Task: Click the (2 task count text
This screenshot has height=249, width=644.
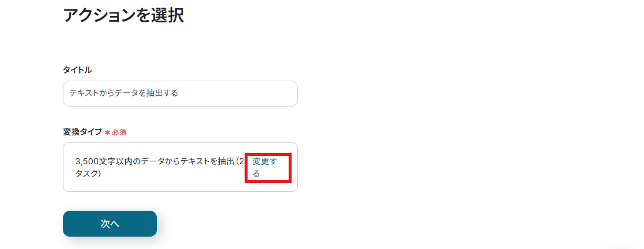Action: pos(240,161)
